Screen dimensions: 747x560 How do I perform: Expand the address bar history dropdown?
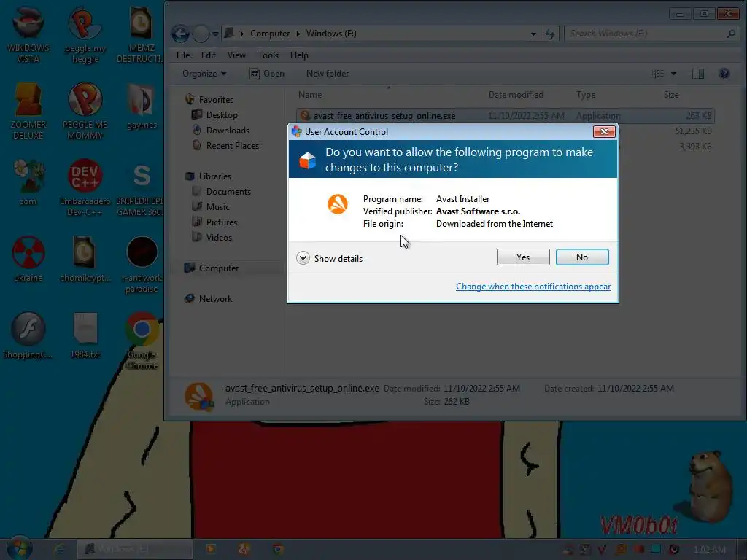tap(533, 34)
